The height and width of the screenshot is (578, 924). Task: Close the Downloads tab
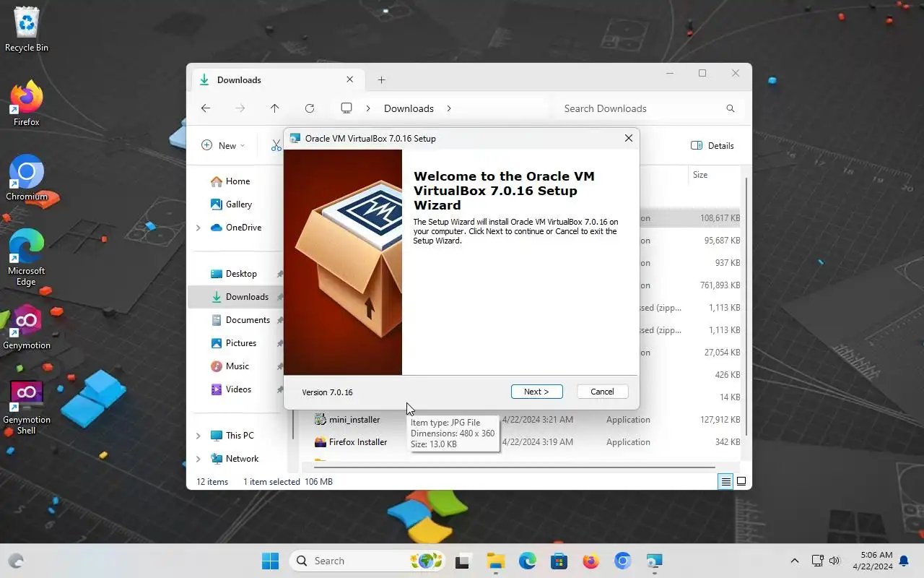[x=350, y=79]
